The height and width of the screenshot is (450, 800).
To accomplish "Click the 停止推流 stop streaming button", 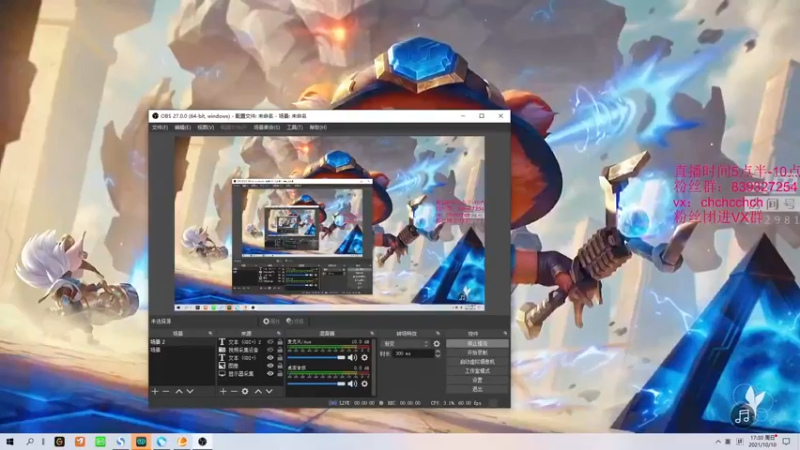I will click(477, 344).
